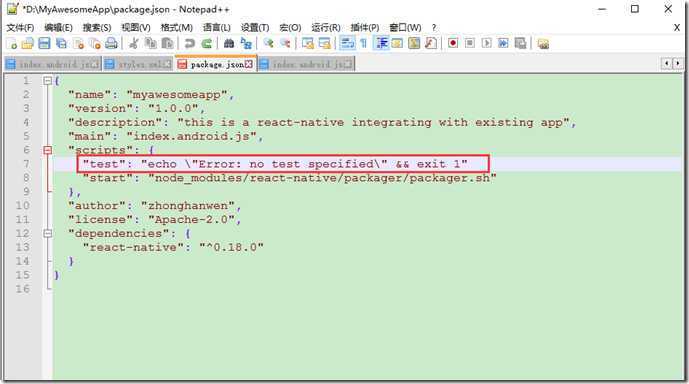
Task: Toggle show all characters pilcrow icon
Action: 364,43
